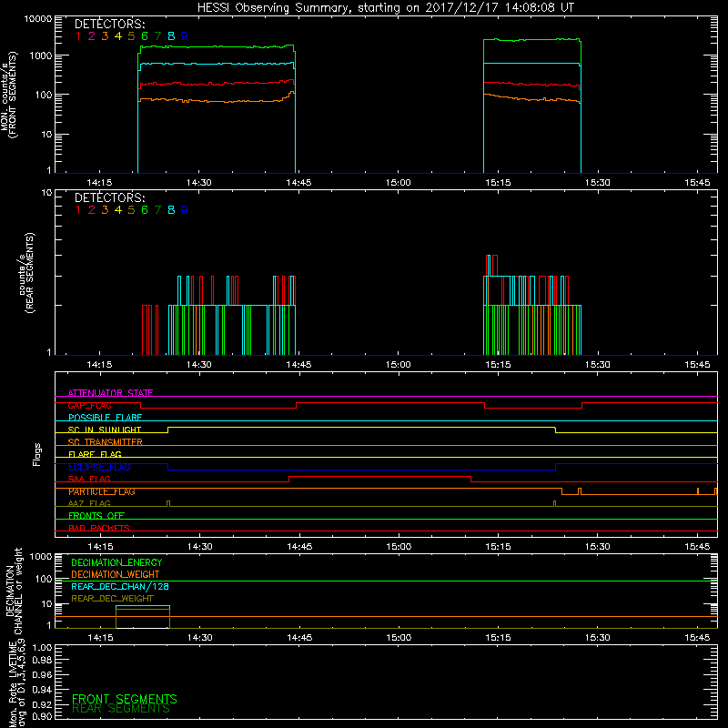Viewport: 728px width, 728px height.
Task: Click detector 1 in the front-segments legend
Action: pyautogui.click(x=78, y=36)
